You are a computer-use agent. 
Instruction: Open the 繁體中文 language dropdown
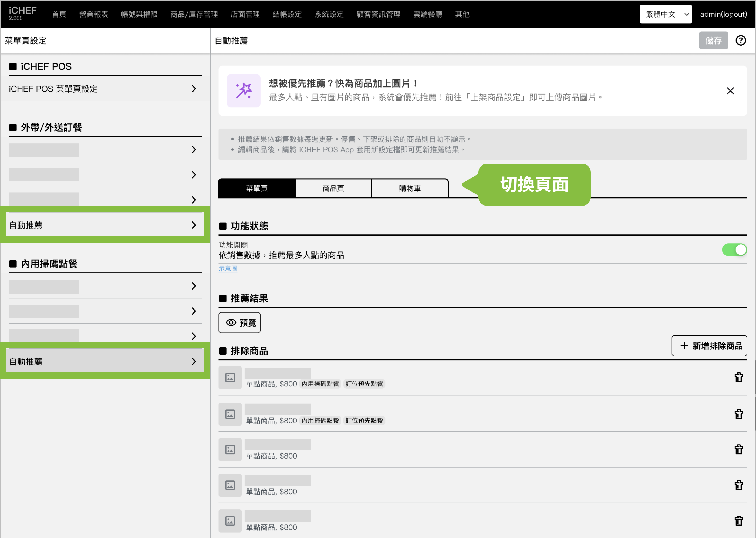coord(666,14)
